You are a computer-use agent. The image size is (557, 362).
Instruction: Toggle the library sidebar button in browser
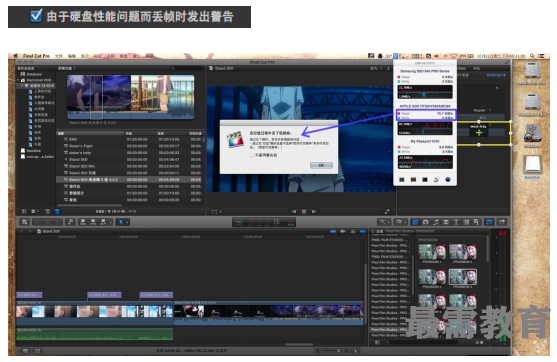pos(24,211)
